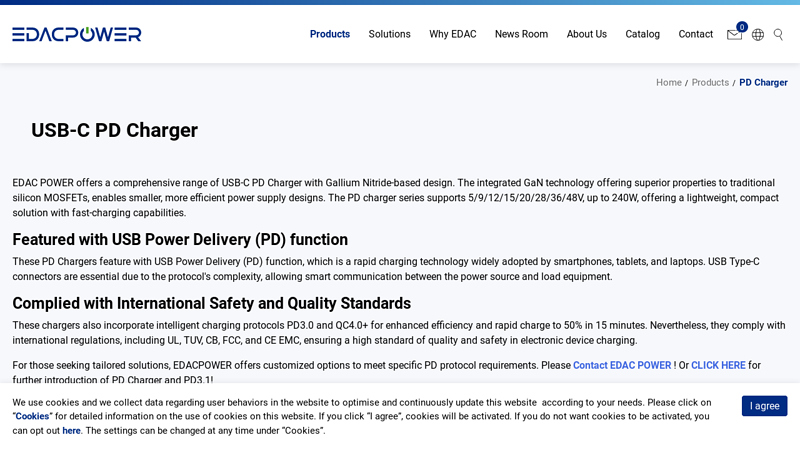Follow the CLICK HERE link
This screenshot has height=450, width=800.
click(718, 365)
